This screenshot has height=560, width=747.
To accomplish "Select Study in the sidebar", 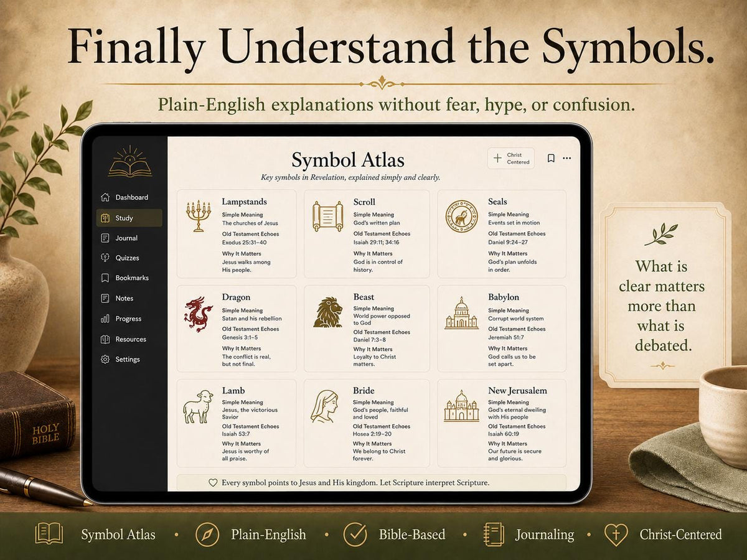I will [129, 218].
